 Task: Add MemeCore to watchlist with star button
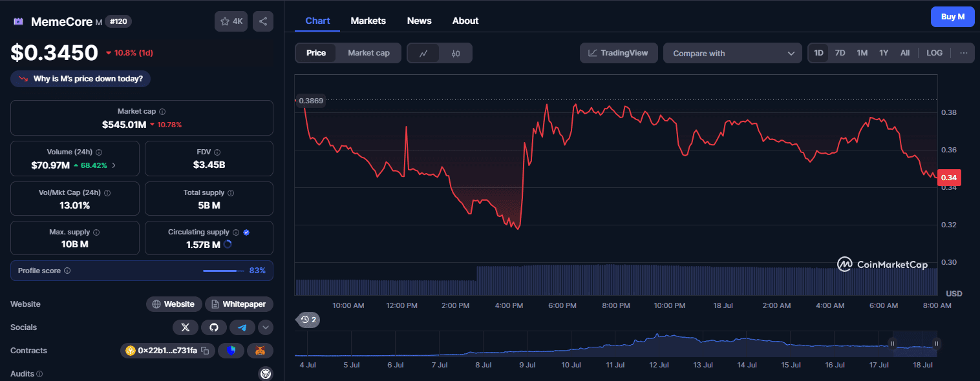click(x=231, y=21)
